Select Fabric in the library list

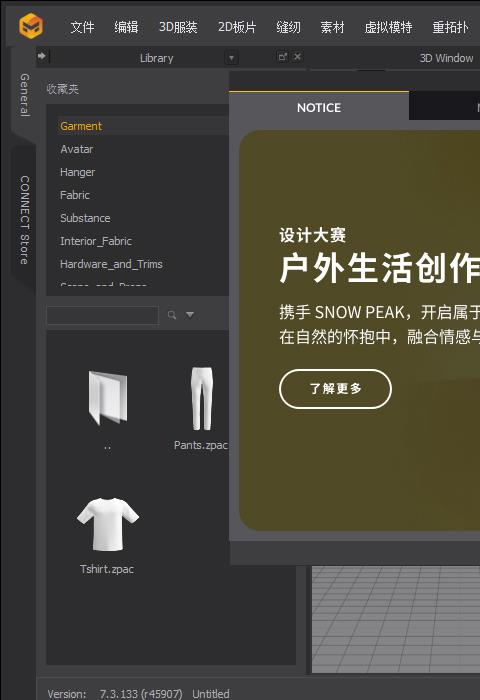(75, 195)
